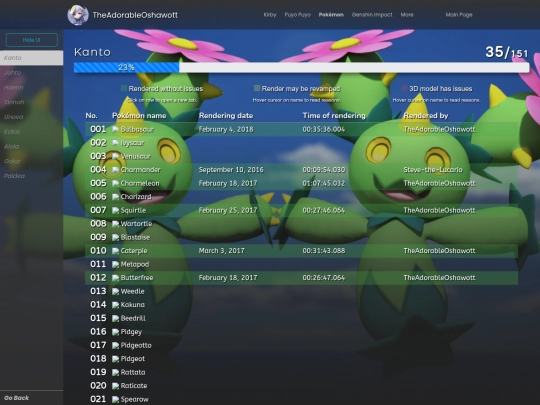Screen dimensions: 540x405
Task: Click Bulbasaur render time 00:35:36.004
Action: tap(324, 129)
